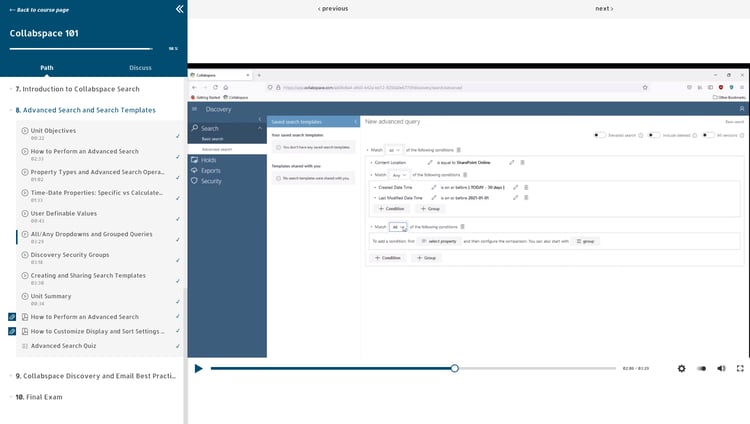The width and height of the screenshot is (750, 424).
Task: Play the lesson video
Action: pyautogui.click(x=199, y=368)
